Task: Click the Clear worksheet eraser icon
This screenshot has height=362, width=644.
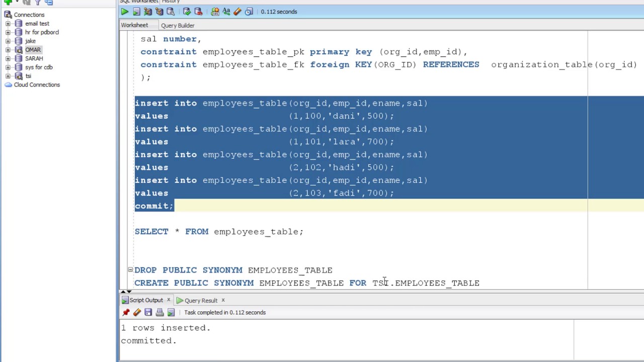Action: pyautogui.click(x=237, y=12)
